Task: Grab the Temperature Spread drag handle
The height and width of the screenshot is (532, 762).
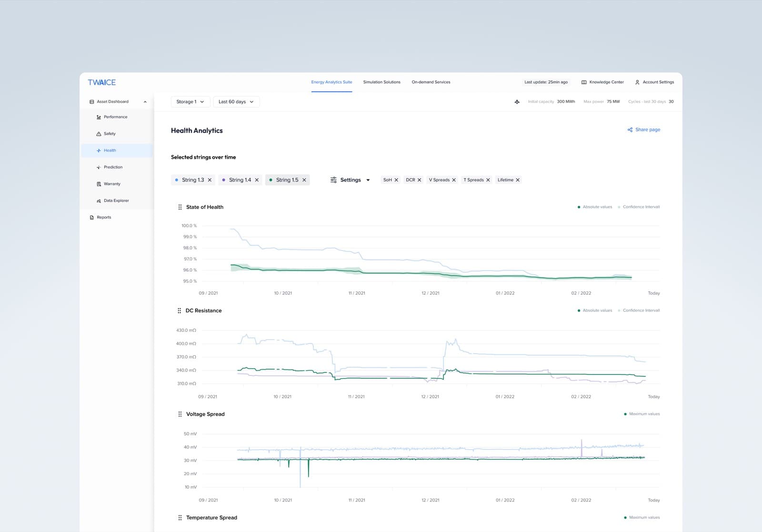Action: click(x=180, y=518)
